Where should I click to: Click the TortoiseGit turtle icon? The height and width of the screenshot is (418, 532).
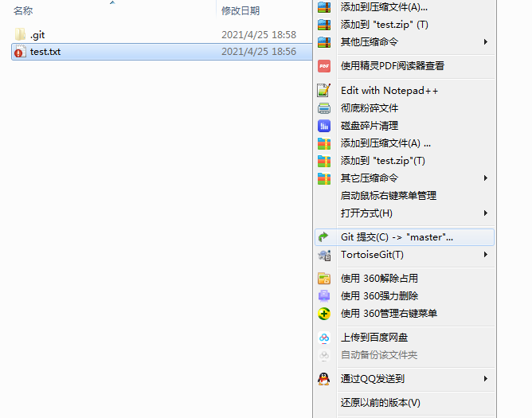click(x=324, y=255)
